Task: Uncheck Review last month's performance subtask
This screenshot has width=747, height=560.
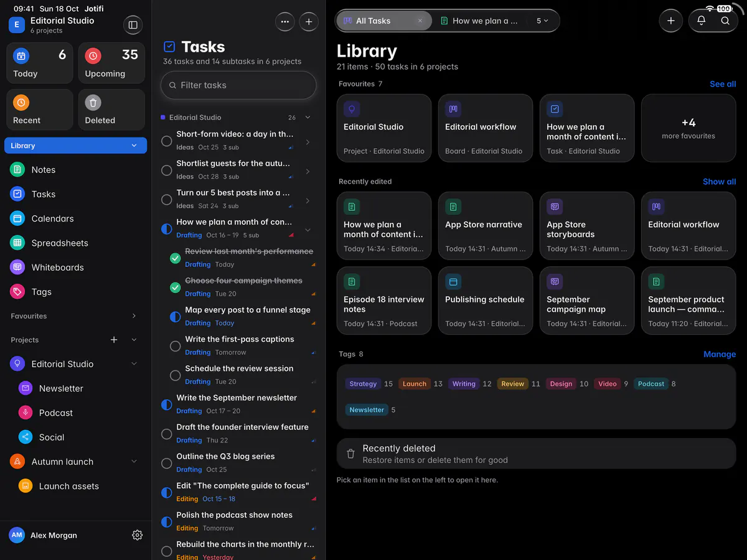Action: click(x=176, y=258)
